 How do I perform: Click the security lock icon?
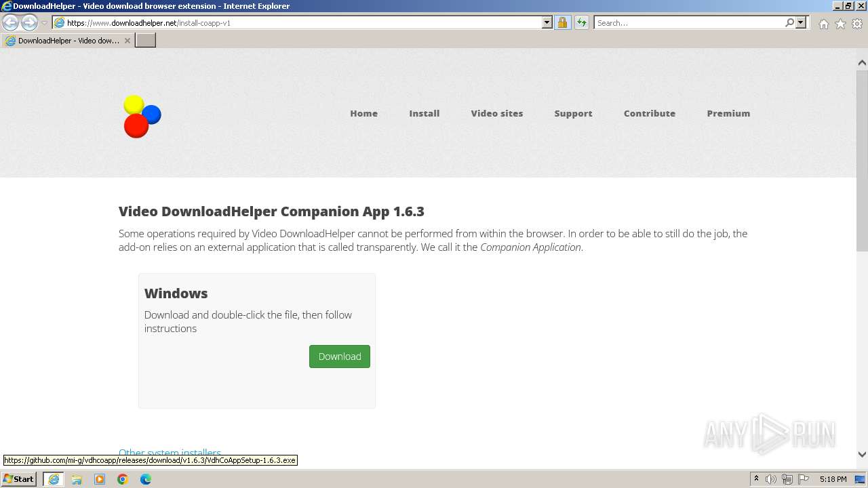point(562,22)
